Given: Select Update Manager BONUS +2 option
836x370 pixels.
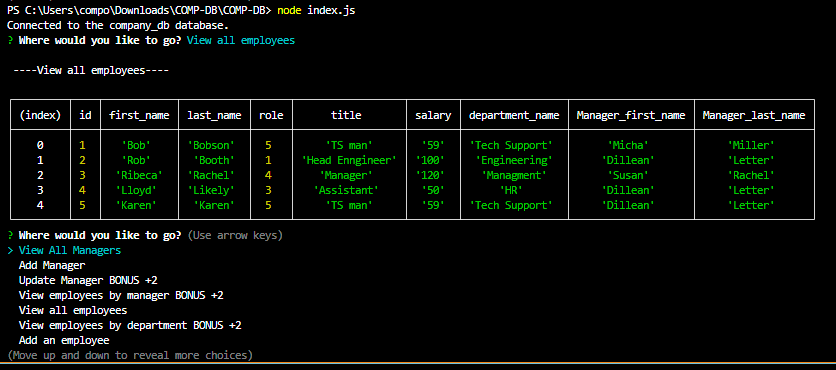Looking at the screenshot, I should click(88, 280).
